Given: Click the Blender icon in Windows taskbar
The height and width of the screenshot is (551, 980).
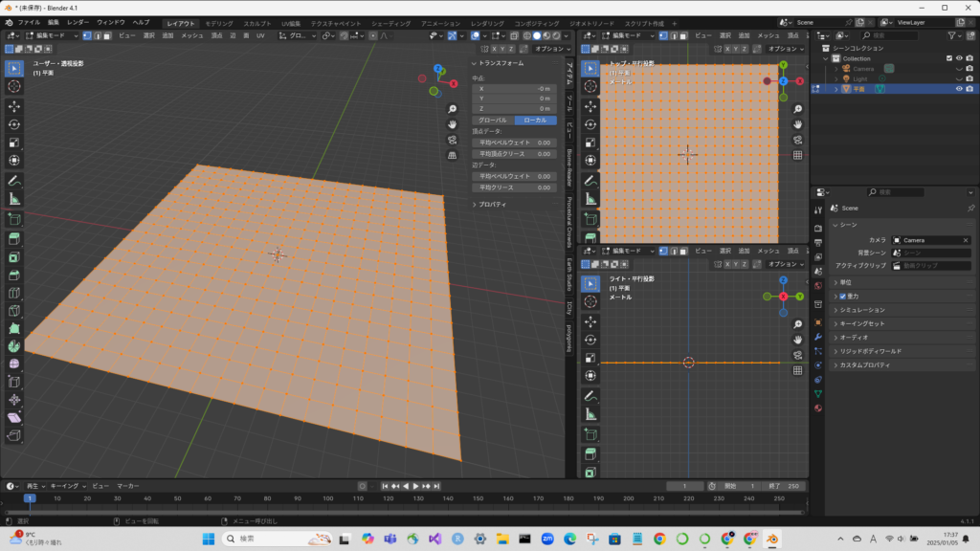Looking at the screenshot, I should click(771, 540).
